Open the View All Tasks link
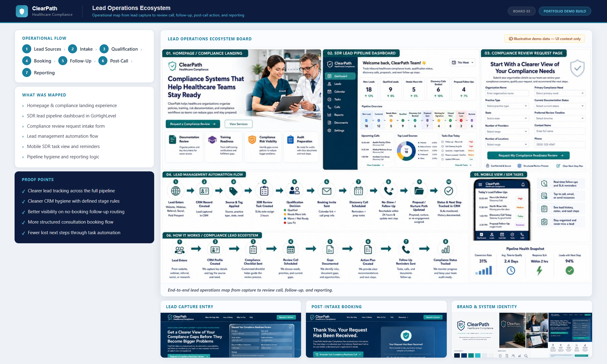607x364 pixels. click(x=463, y=165)
